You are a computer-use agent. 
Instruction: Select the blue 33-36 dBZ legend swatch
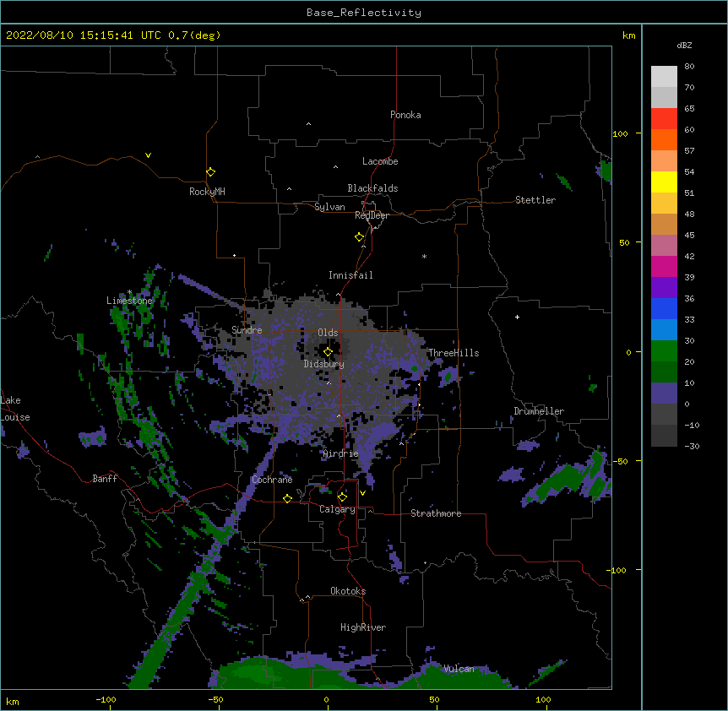pyautogui.click(x=664, y=308)
